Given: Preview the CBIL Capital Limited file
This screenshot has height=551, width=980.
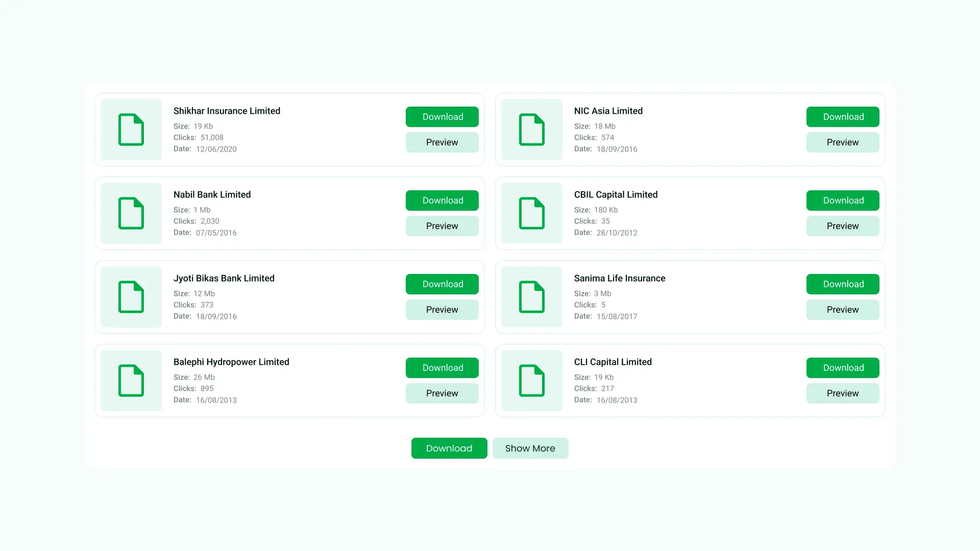Looking at the screenshot, I should 843,226.
